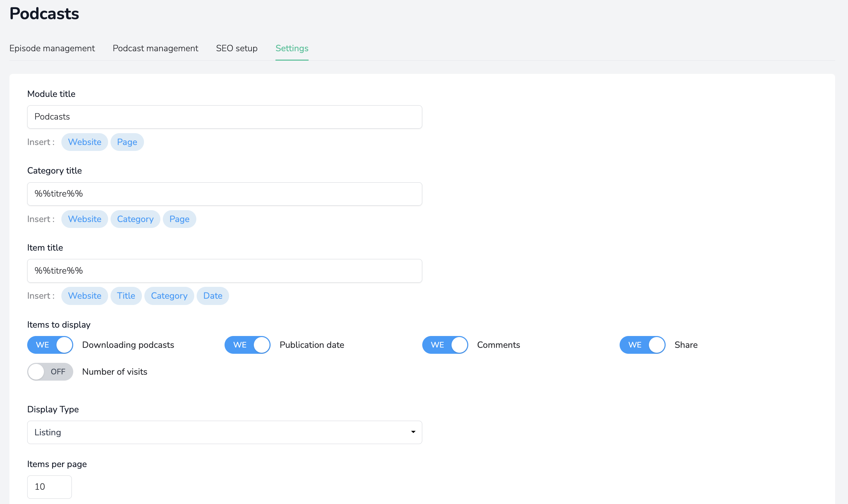This screenshot has width=848, height=504.
Task: Click the Number of visits label text
Action: (115, 372)
